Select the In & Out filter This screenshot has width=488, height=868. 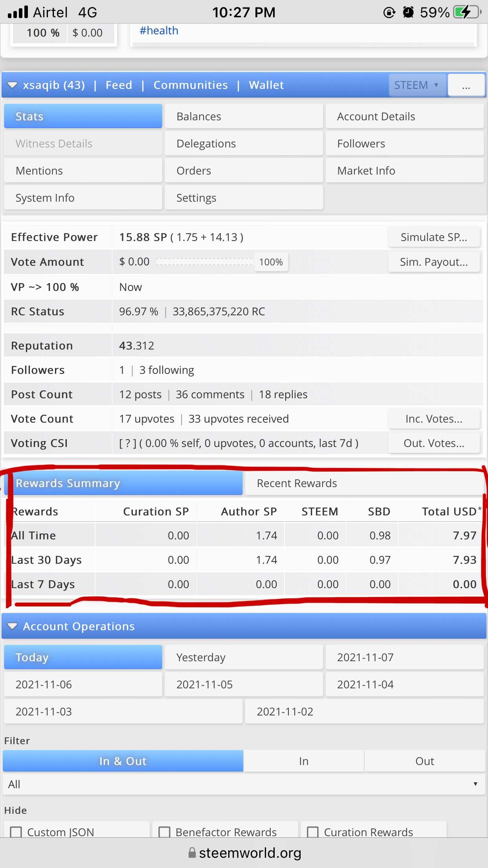[123, 761]
